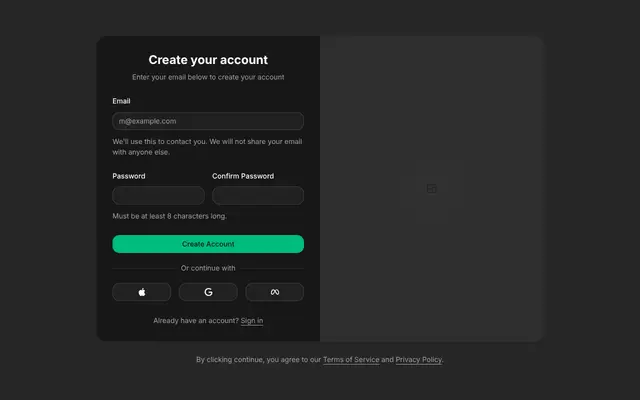Screen dimensions: 640x400
Task: Click the green Create Account button
Action: [x=208, y=244]
